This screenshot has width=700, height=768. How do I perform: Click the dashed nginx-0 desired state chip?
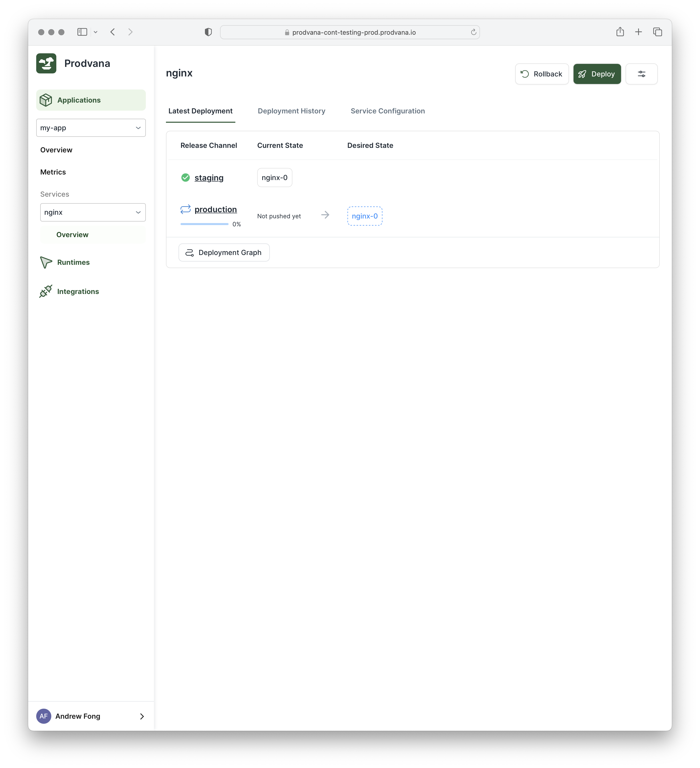click(x=365, y=216)
